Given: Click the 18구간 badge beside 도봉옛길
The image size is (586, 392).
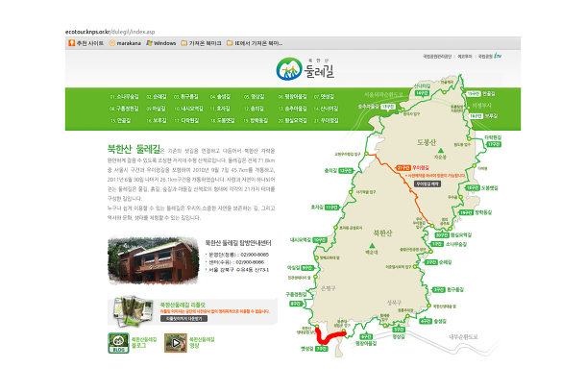Looking at the screenshot, I should [473, 188].
